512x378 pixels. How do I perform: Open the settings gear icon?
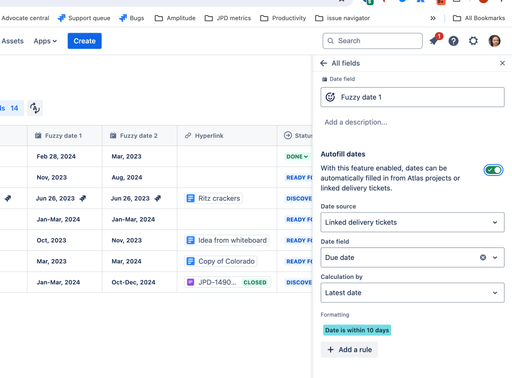click(473, 41)
